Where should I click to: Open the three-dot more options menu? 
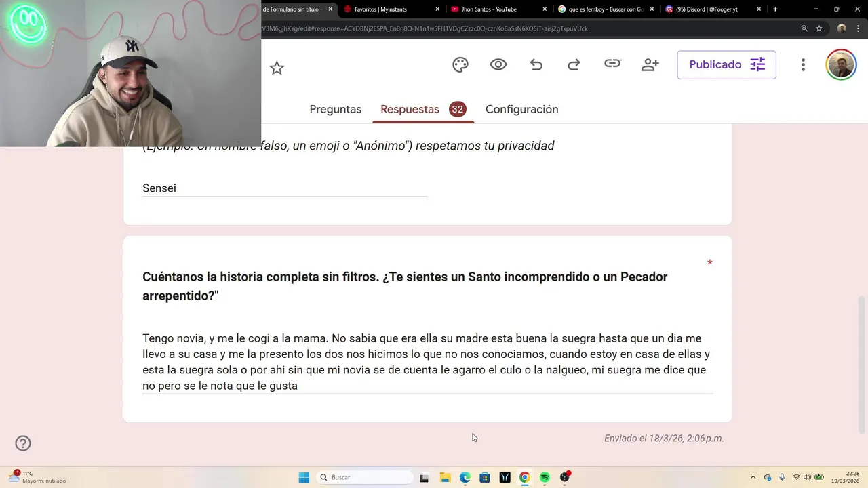803,64
